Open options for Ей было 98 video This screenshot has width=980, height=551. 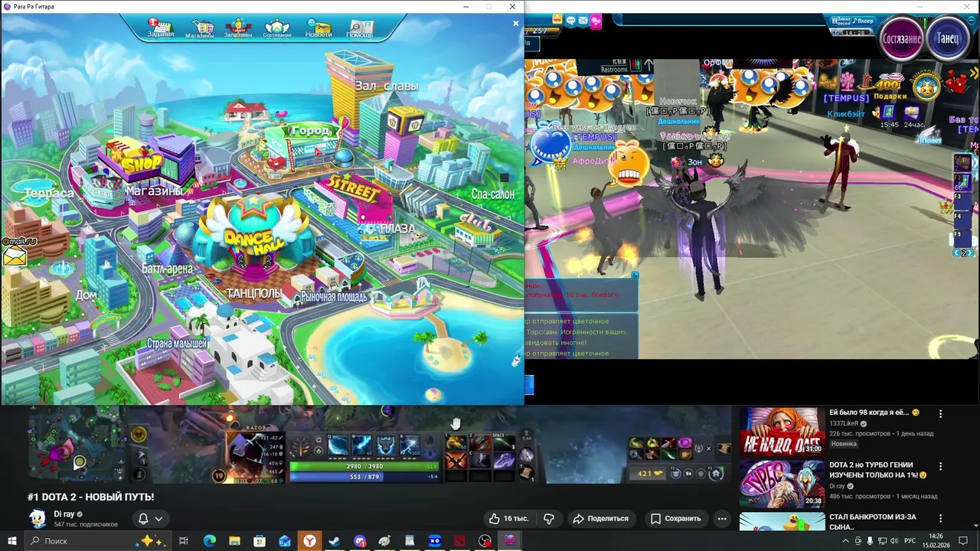click(x=941, y=413)
